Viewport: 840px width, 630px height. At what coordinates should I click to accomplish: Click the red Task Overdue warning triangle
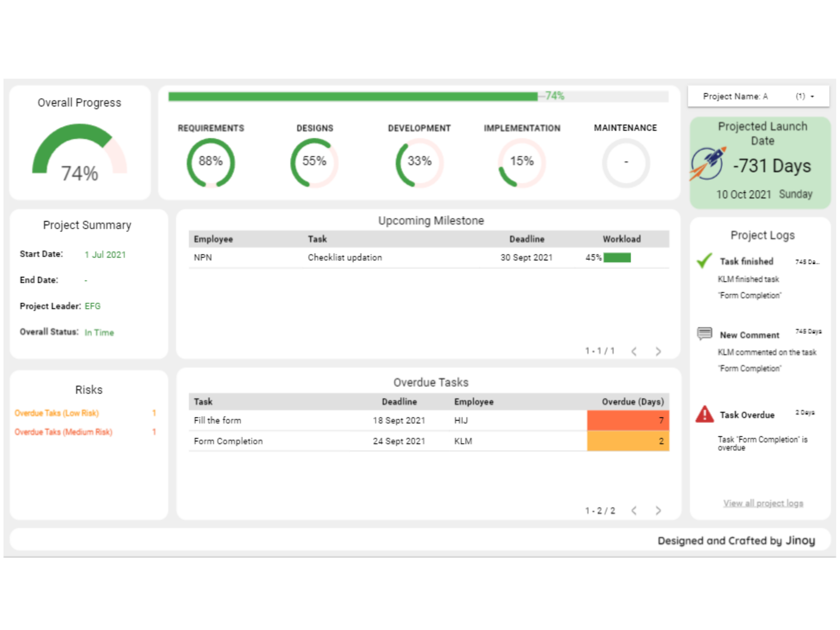(x=705, y=414)
